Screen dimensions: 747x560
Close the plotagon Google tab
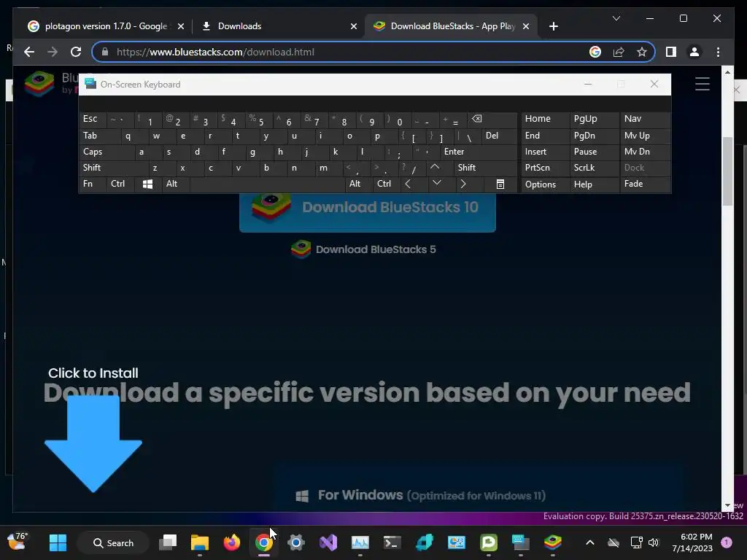pyautogui.click(x=181, y=26)
